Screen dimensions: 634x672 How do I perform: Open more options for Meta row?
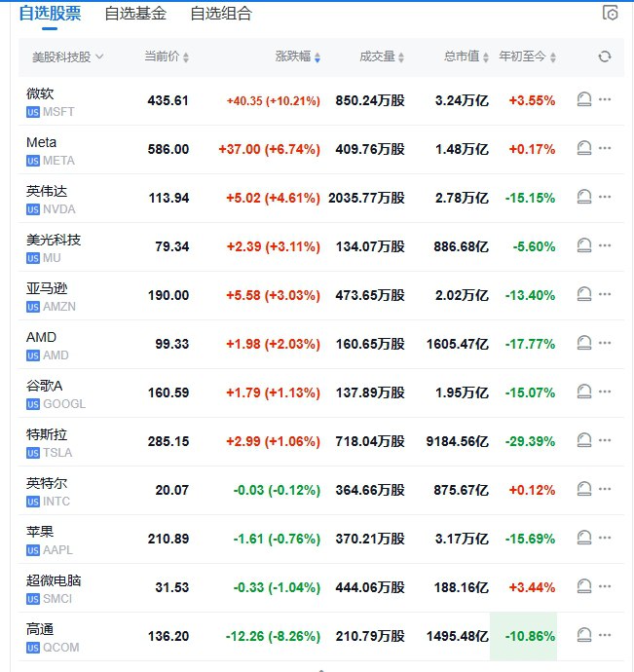(x=605, y=148)
